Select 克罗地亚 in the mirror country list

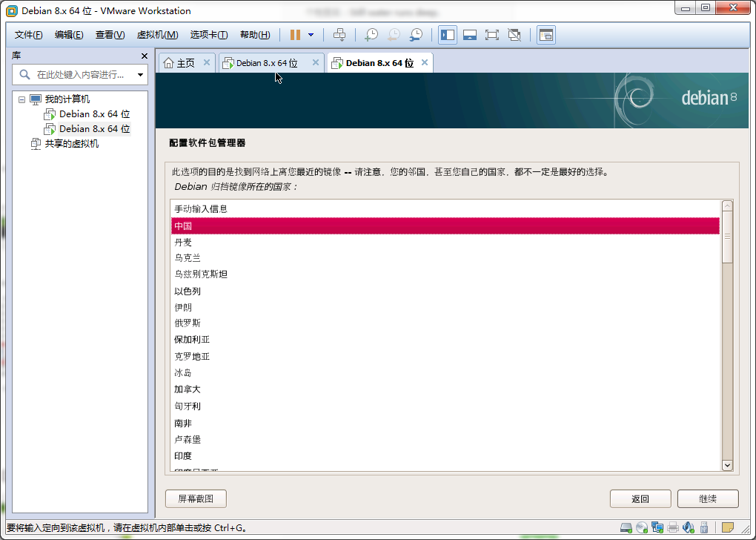[x=445, y=357]
